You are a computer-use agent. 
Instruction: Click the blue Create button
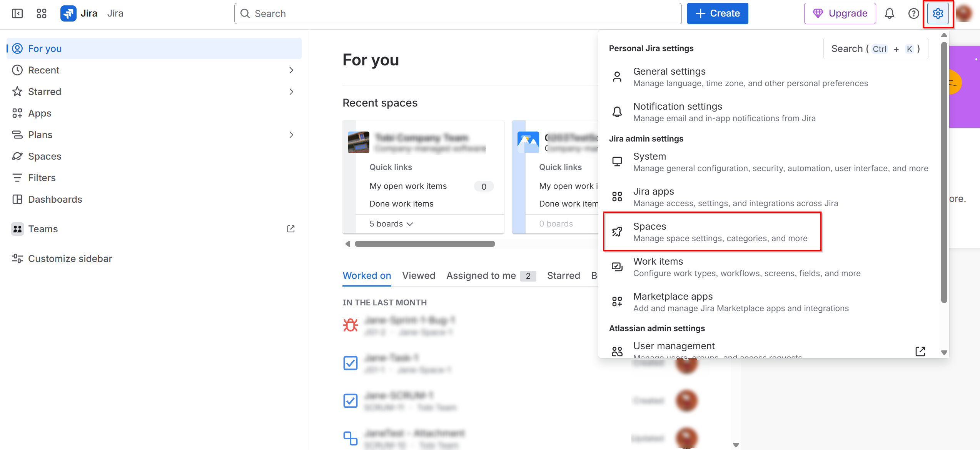[x=717, y=13]
